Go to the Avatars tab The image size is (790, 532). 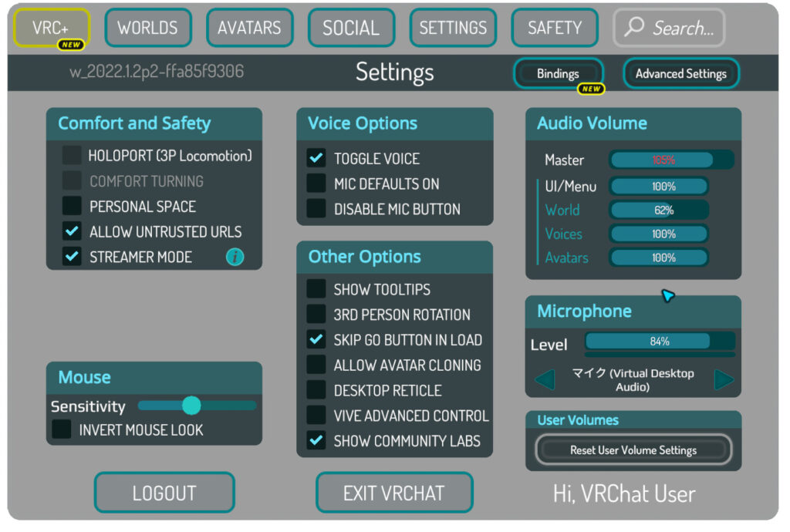pos(249,28)
